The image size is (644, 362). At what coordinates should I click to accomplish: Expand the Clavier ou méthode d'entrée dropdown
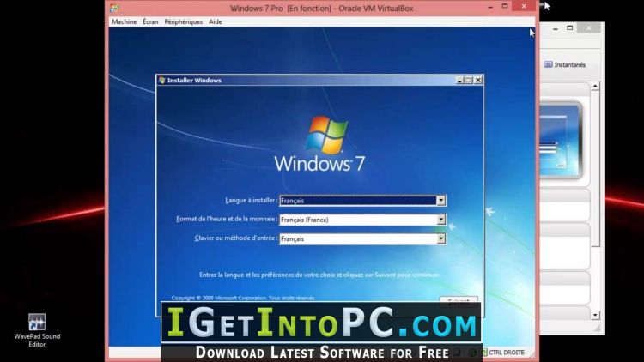[x=440, y=238]
